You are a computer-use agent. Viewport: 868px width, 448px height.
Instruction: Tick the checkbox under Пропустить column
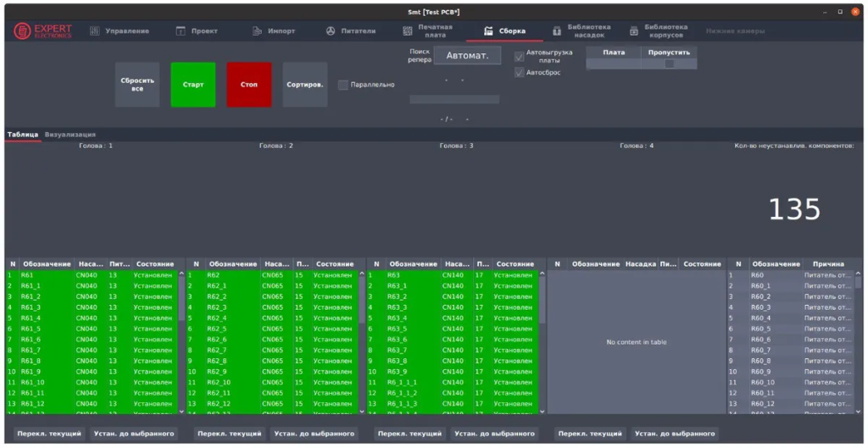click(669, 64)
